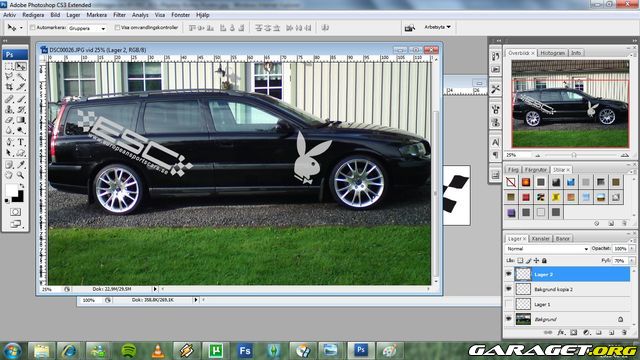The width and height of the screenshot is (640, 360).
Task: Click the navigator zoom slider handle
Action: coord(574,155)
